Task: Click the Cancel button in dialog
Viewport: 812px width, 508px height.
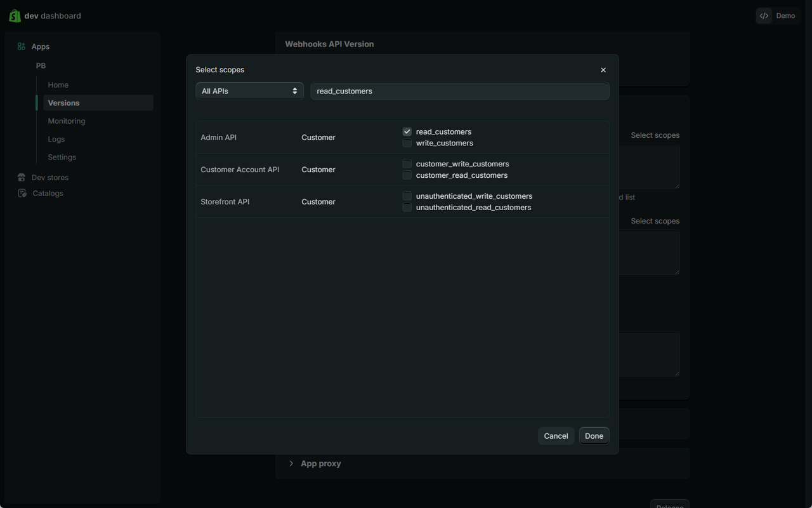Action: pos(556,436)
